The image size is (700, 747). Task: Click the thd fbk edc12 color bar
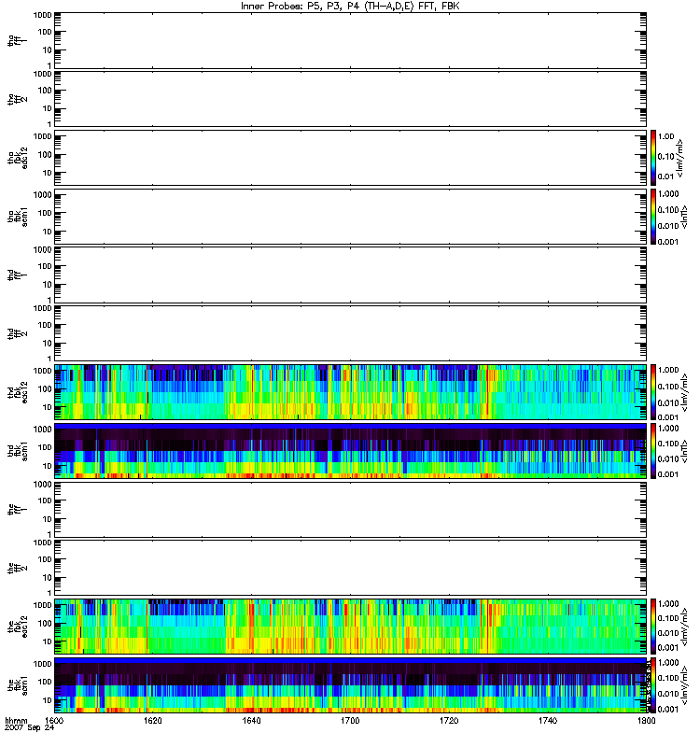pyautogui.click(x=653, y=392)
